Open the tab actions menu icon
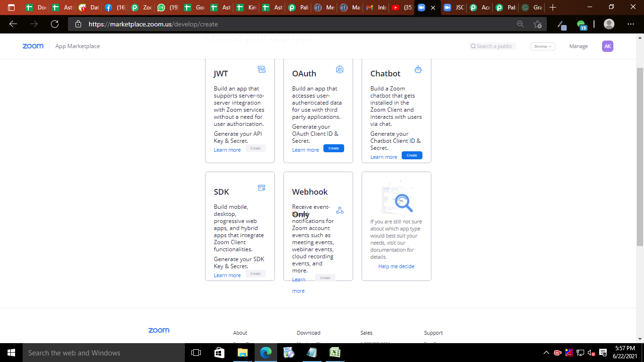644x362 pixels. (11, 8)
